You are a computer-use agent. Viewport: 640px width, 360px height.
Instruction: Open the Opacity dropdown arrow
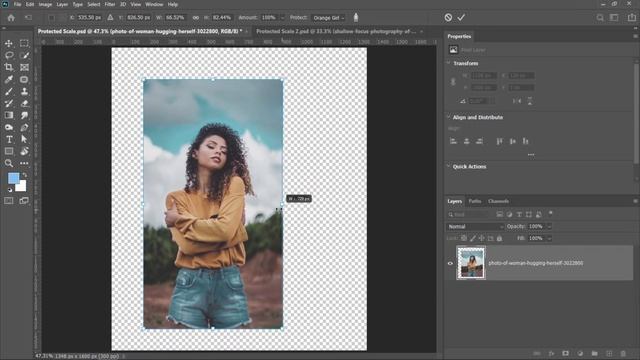click(x=549, y=226)
